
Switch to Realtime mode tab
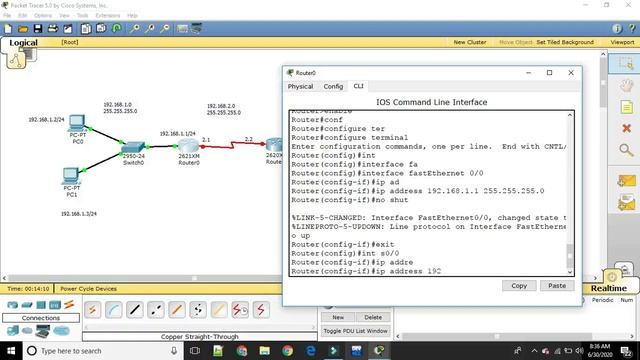[x=609, y=288]
